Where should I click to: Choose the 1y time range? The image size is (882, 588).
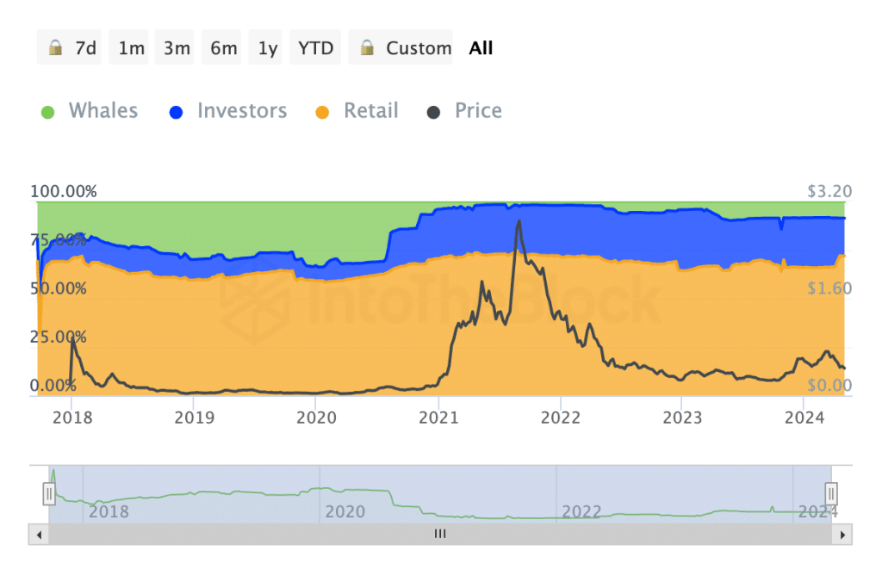(265, 47)
